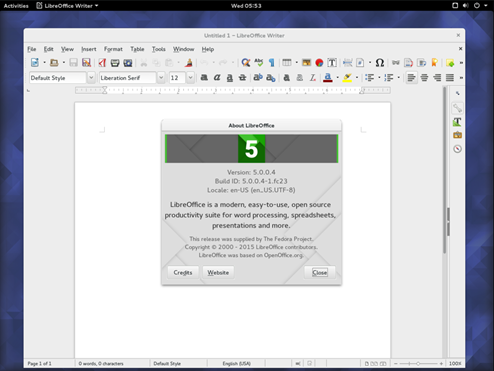The height and width of the screenshot is (371, 494).
Task: Open the Tools menu
Action: click(x=159, y=49)
